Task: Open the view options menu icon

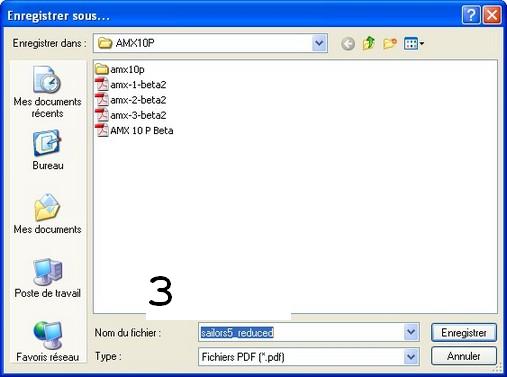Action: point(414,43)
